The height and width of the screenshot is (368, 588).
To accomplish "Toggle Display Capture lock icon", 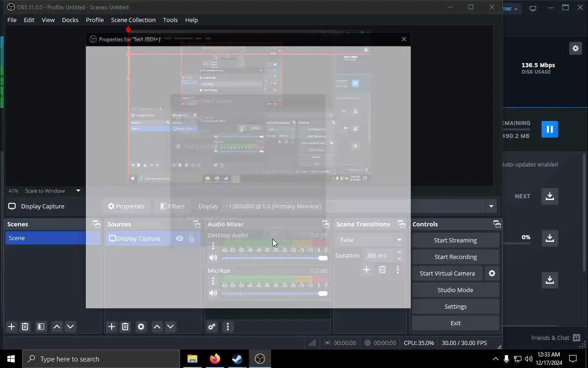I will tap(192, 238).
